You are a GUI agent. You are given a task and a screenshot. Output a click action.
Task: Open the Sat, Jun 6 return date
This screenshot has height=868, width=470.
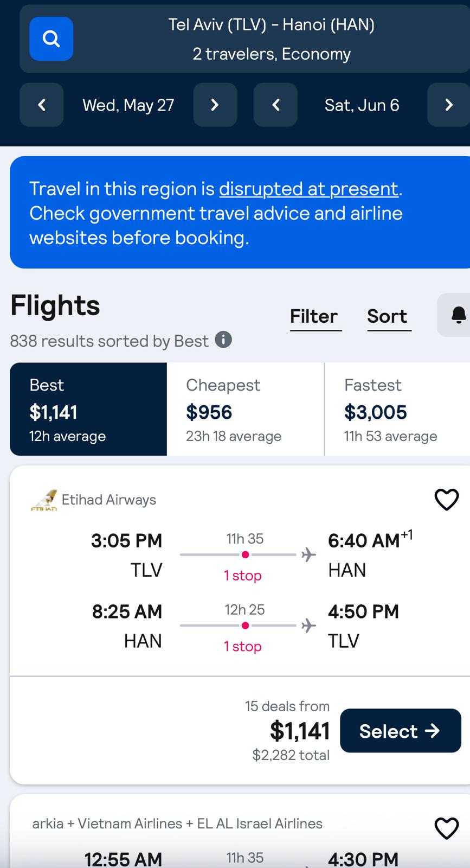coord(362,105)
